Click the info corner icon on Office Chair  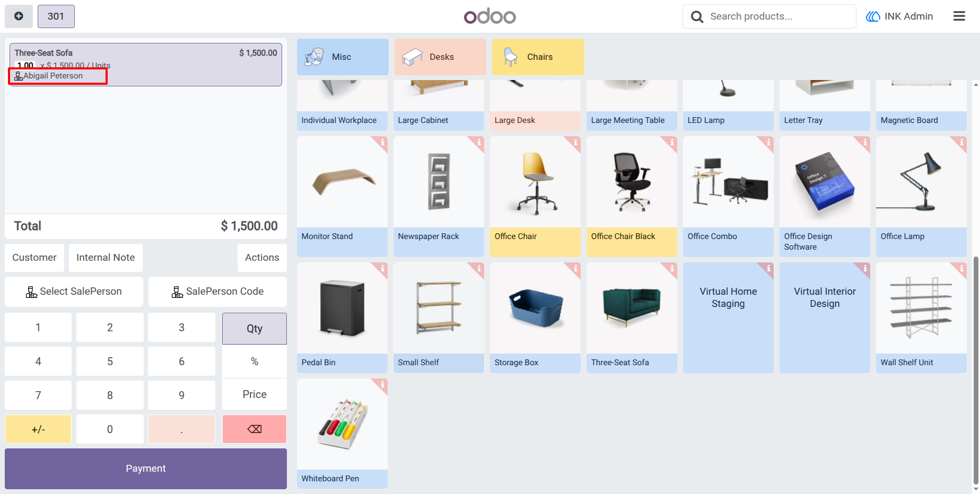point(574,143)
